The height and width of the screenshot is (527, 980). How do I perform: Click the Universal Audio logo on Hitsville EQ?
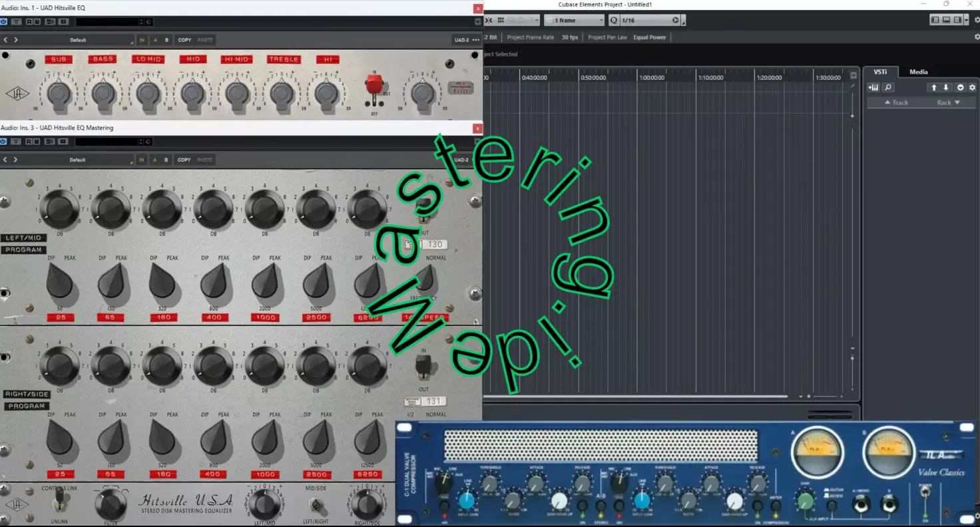17,94
